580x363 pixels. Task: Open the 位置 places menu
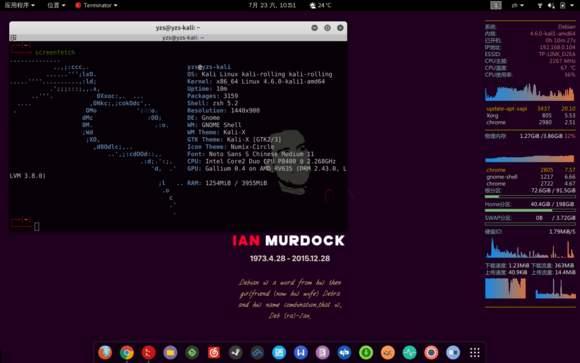pos(56,5)
